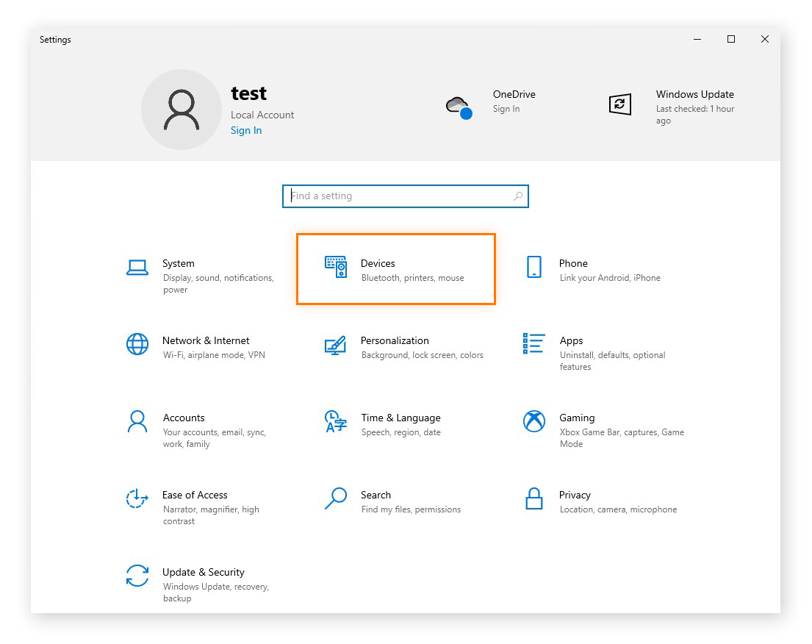Image resolution: width=812 pixels, height=644 pixels.
Task: Click 'Uninstall, defaults, optional features' text
Action: pyautogui.click(x=612, y=361)
